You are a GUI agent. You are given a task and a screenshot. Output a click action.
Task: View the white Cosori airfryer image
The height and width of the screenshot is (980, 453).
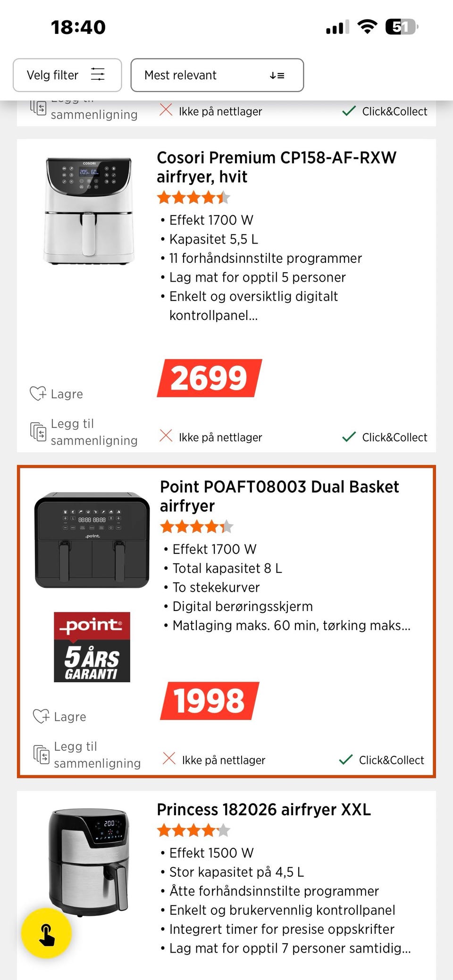(89, 210)
